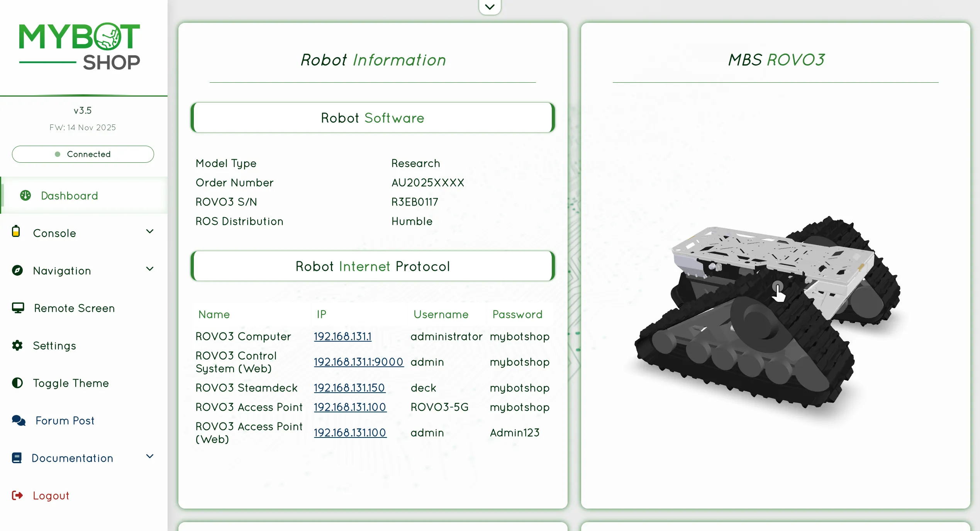Click the Documentation book icon

pos(17,458)
